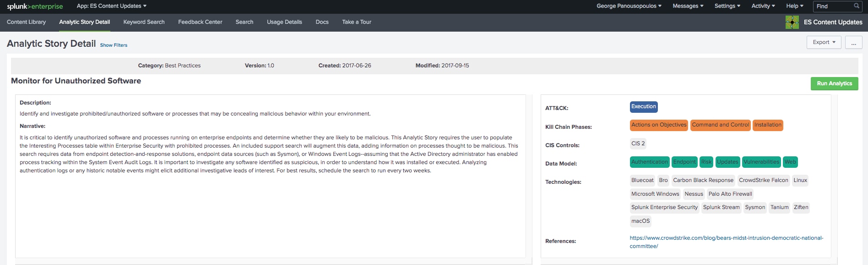Click the Updates data model tag
This screenshot has height=265, width=868.
[728, 162]
